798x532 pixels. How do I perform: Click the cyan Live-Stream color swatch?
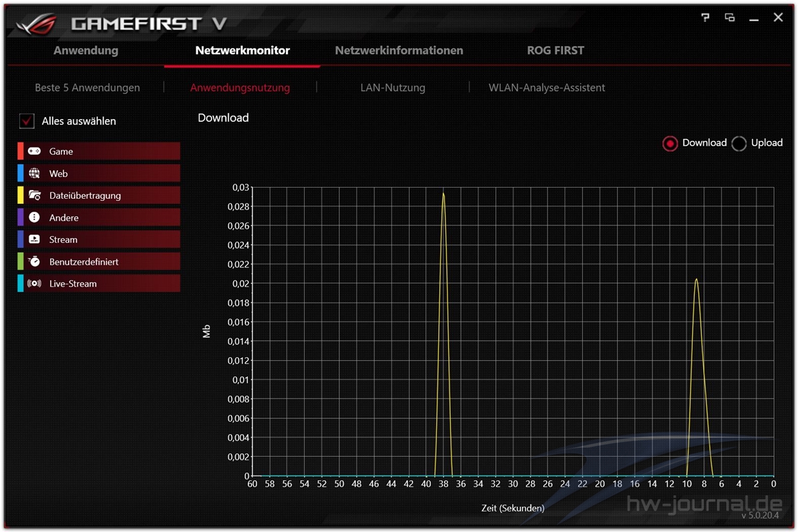pyautogui.click(x=21, y=283)
